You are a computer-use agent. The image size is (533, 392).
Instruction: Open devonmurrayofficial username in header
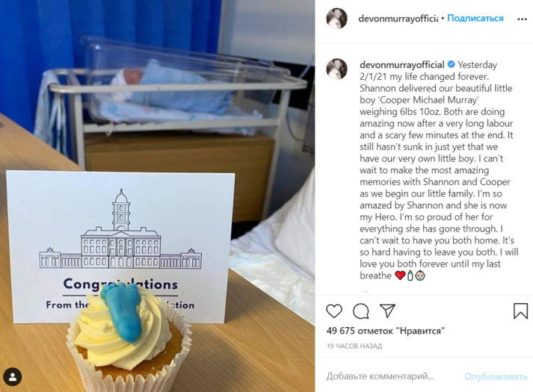[x=398, y=19]
